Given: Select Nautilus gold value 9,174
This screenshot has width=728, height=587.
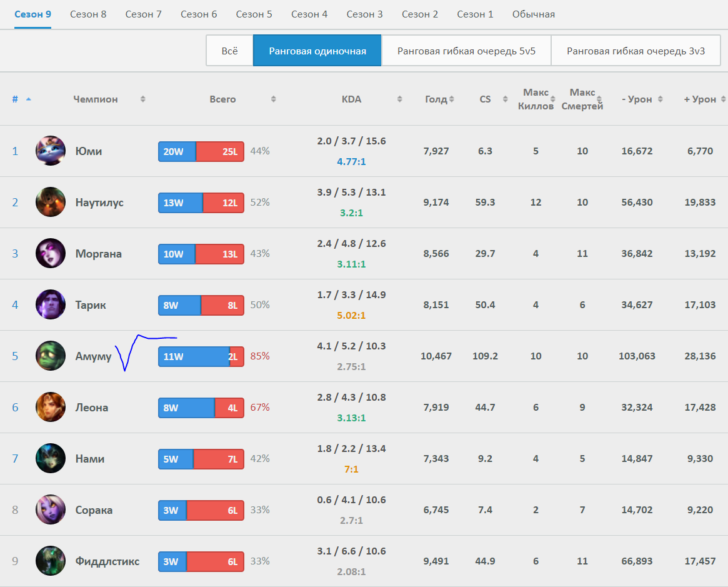Looking at the screenshot, I should (436, 203).
